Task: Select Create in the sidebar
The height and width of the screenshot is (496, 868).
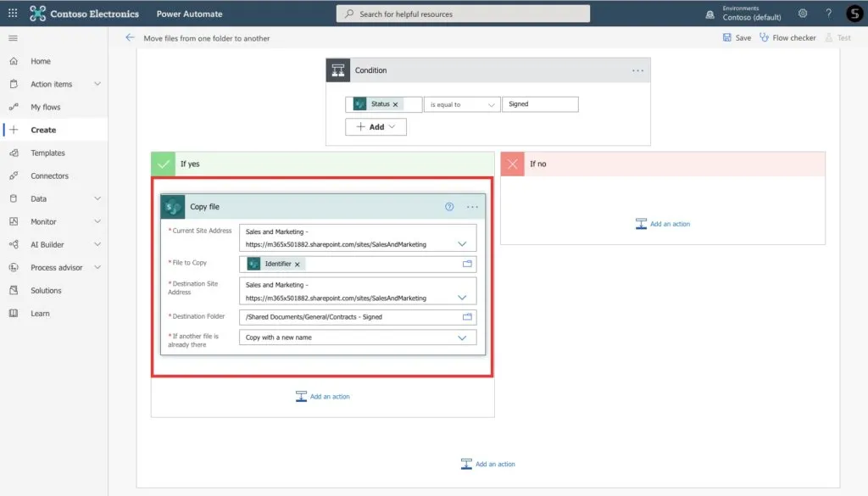Action: click(43, 130)
